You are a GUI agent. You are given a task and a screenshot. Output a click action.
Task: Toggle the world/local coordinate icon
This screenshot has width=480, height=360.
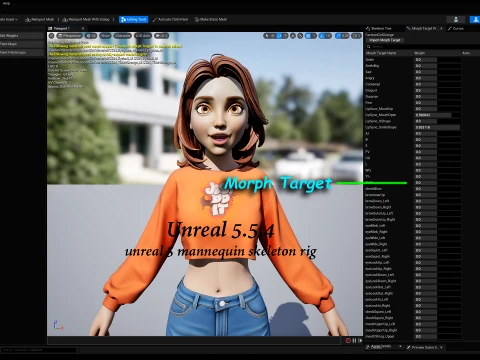pyautogui.click(x=293, y=36)
